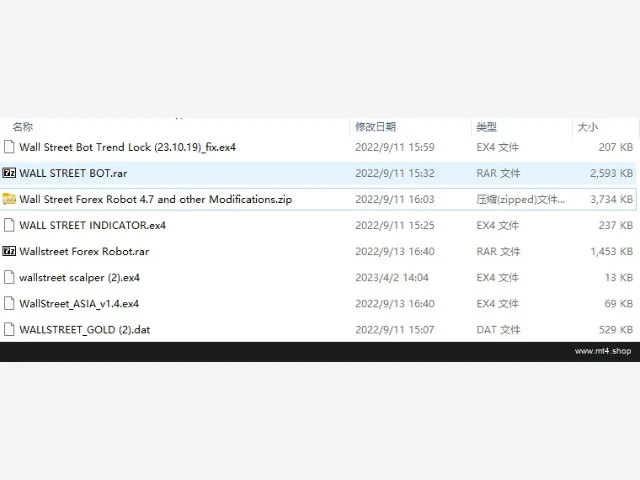This screenshot has height=480, width=640.
Task: Click the size value 237 KB
Action: [x=616, y=225]
